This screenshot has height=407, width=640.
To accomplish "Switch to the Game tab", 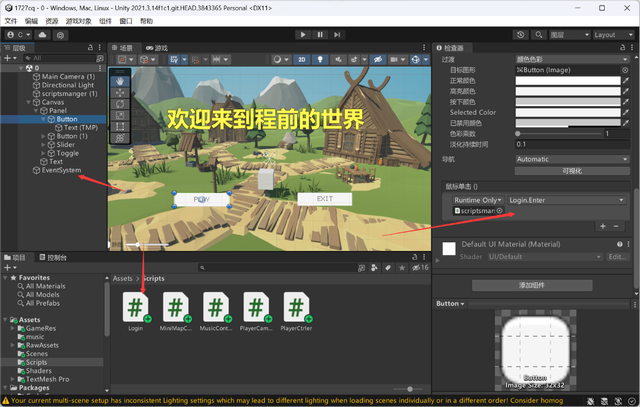I will click(x=157, y=48).
